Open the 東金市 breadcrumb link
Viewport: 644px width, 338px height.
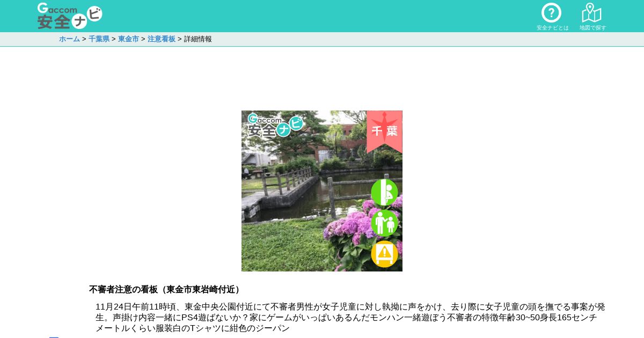pyautogui.click(x=128, y=39)
